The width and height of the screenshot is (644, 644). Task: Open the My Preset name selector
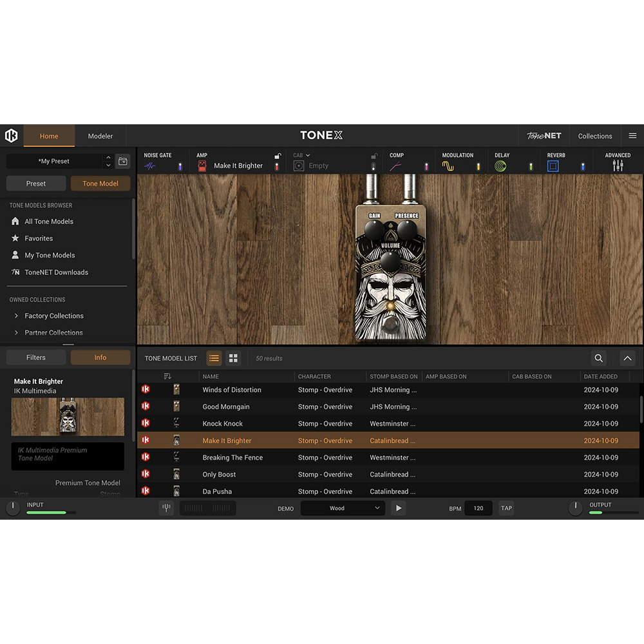point(54,161)
